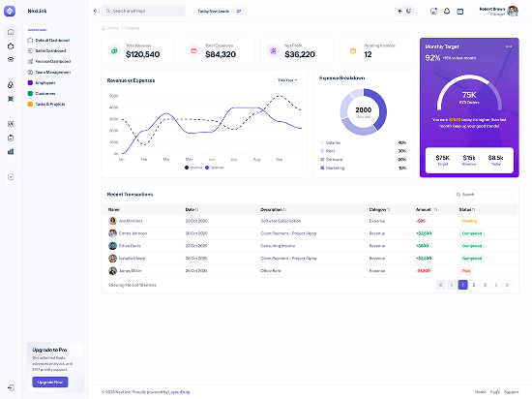Click the logout icon at bottom left

point(11,387)
